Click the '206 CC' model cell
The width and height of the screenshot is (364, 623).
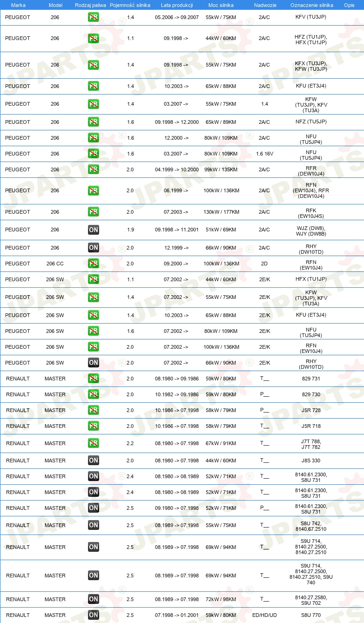pos(55,264)
